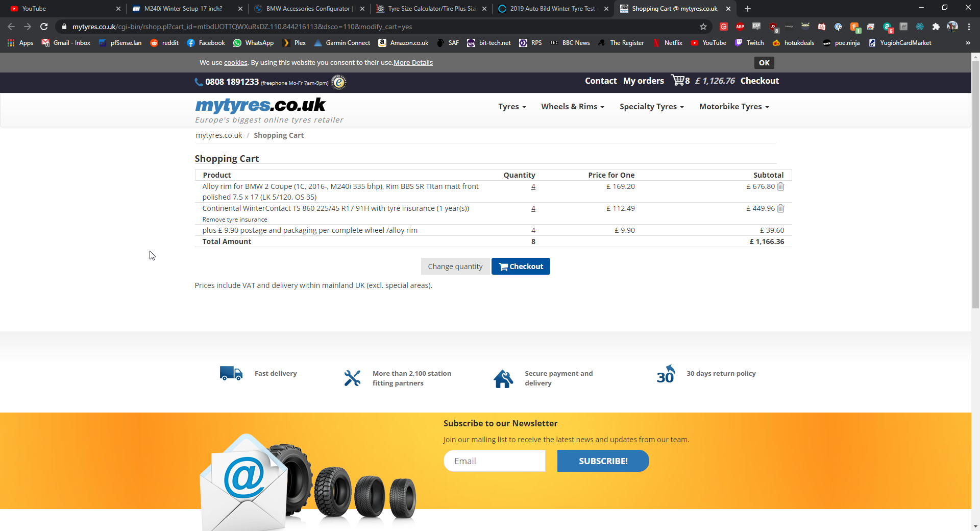This screenshot has height=531, width=980.
Task: Focus the newsletter Email field
Action: click(x=495, y=461)
